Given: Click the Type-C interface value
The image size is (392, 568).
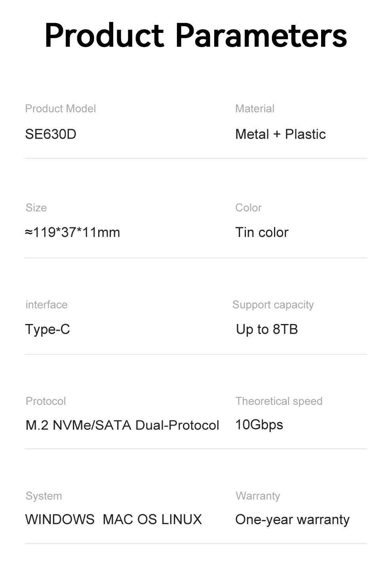Looking at the screenshot, I should (x=48, y=329).
